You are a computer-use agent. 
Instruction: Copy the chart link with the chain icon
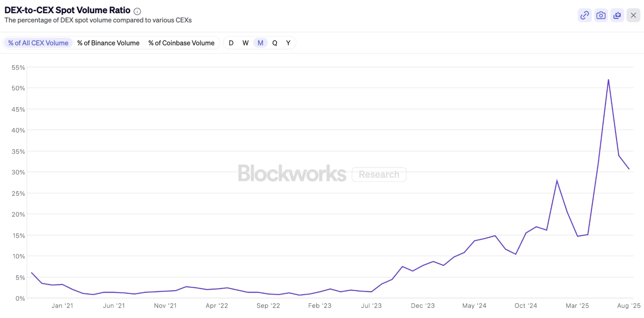584,15
